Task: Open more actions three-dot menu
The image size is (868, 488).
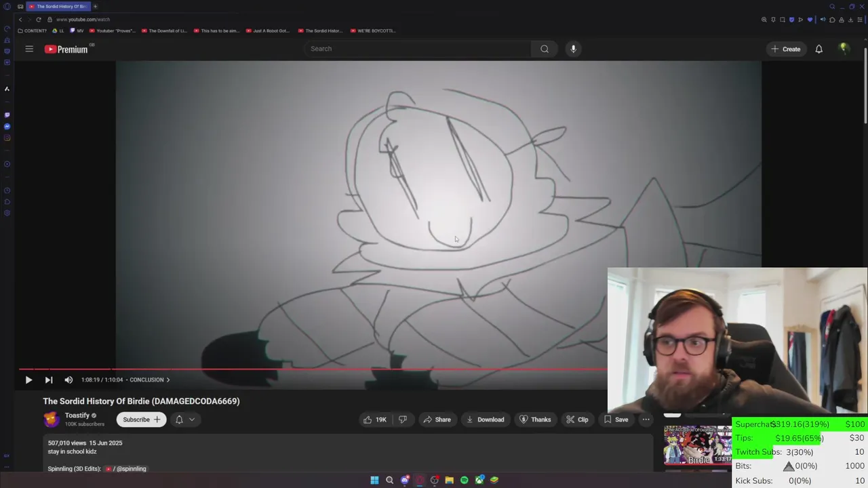Action: (646, 420)
